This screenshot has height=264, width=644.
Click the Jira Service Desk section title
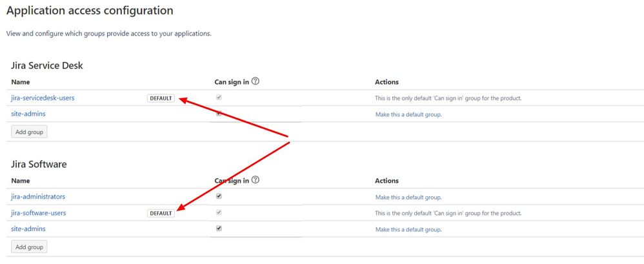click(x=47, y=65)
